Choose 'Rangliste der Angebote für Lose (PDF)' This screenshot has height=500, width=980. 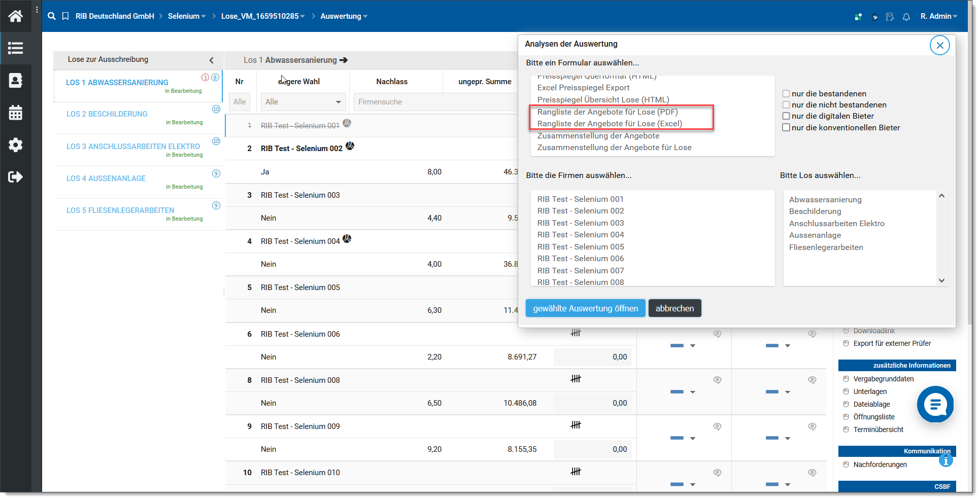(607, 112)
